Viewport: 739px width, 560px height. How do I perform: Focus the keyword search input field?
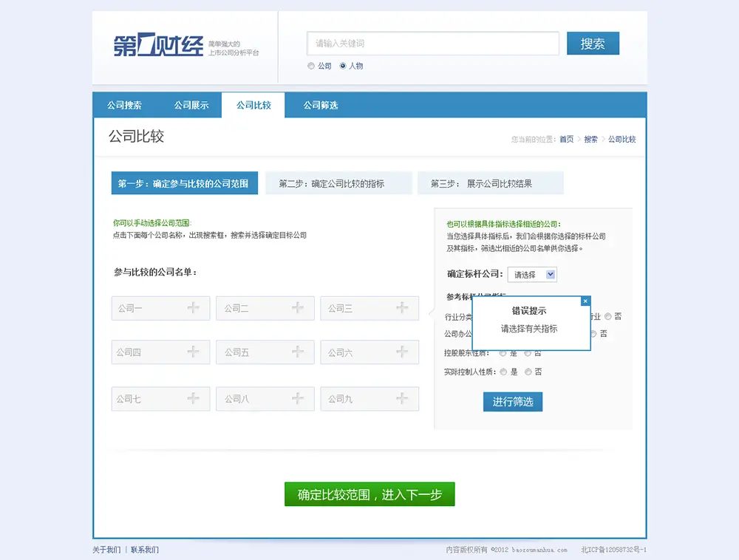(x=433, y=44)
